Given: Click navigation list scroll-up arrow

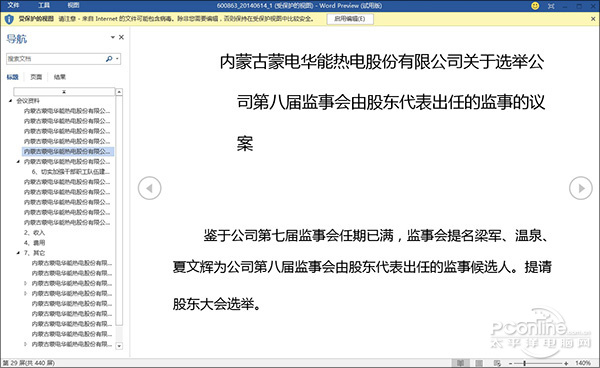Looking at the screenshot, I should click(x=119, y=92).
